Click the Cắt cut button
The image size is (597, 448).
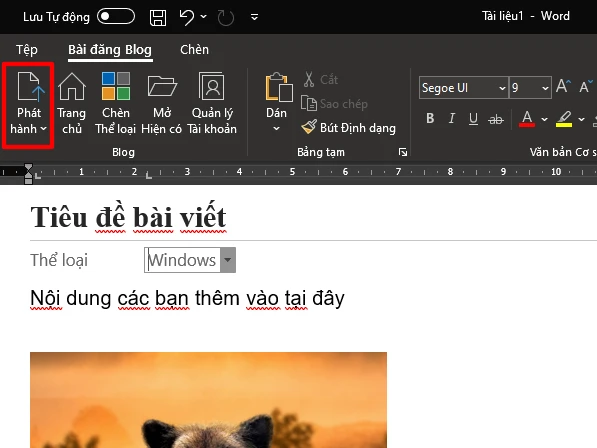tap(321, 80)
